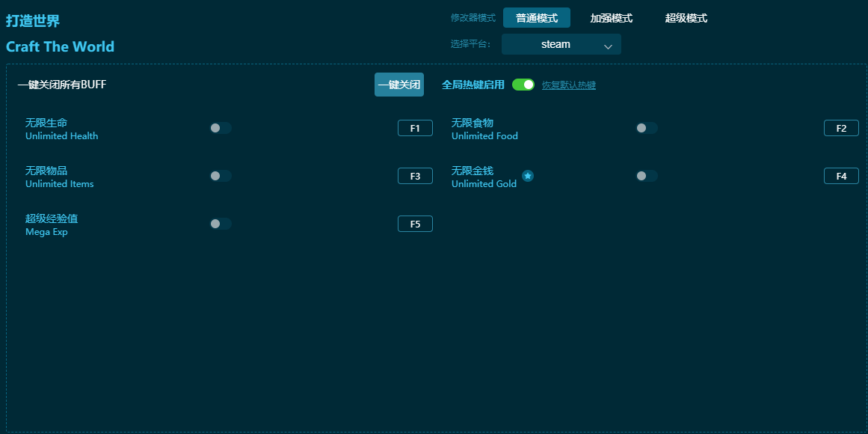Click the dropdown chevron beside steam
The width and height of the screenshot is (868, 434).
pyautogui.click(x=607, y=45)
